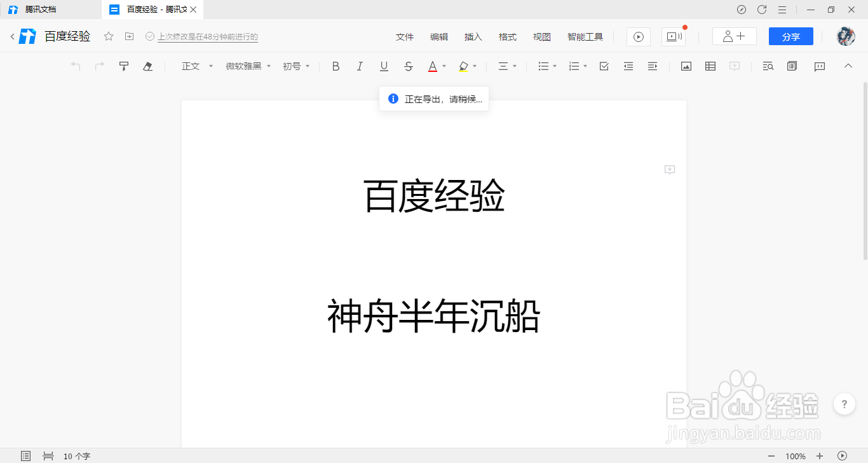This screenshot has height=463, width=868.
Task: Toggle the document outline icon in status bar
Action: click(25, 456)
